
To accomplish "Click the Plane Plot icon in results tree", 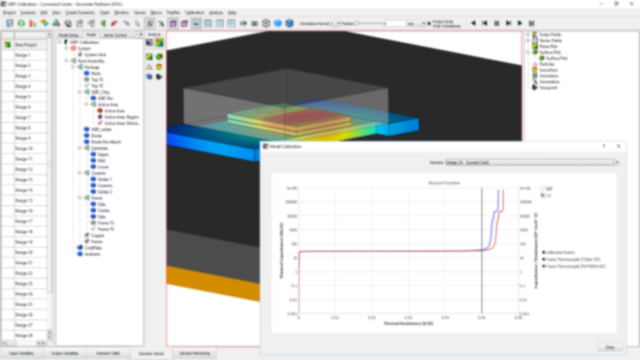I will (535, 47).
